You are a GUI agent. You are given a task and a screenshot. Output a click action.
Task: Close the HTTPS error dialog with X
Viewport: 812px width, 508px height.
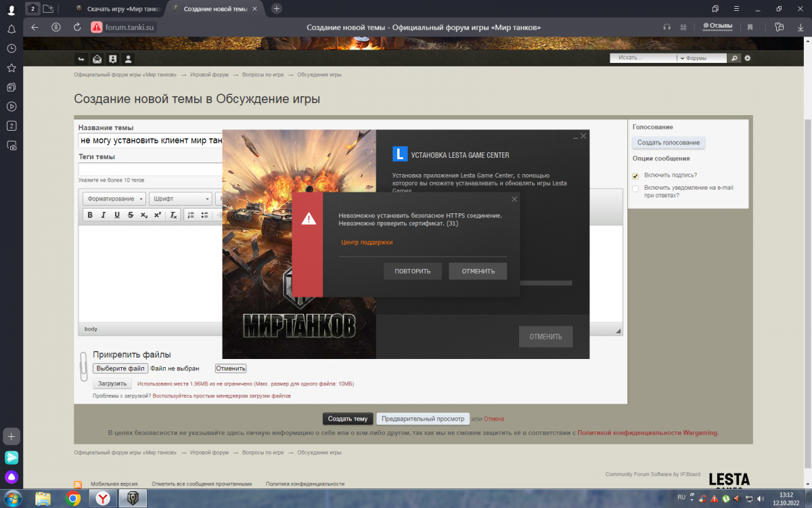(x=514, y=199)
